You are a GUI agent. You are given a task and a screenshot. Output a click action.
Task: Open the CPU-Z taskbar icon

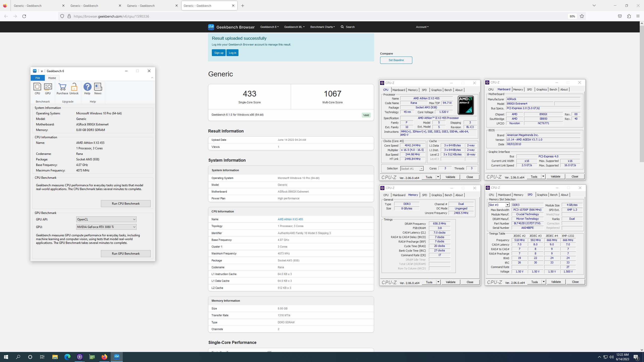click(80, 357)
